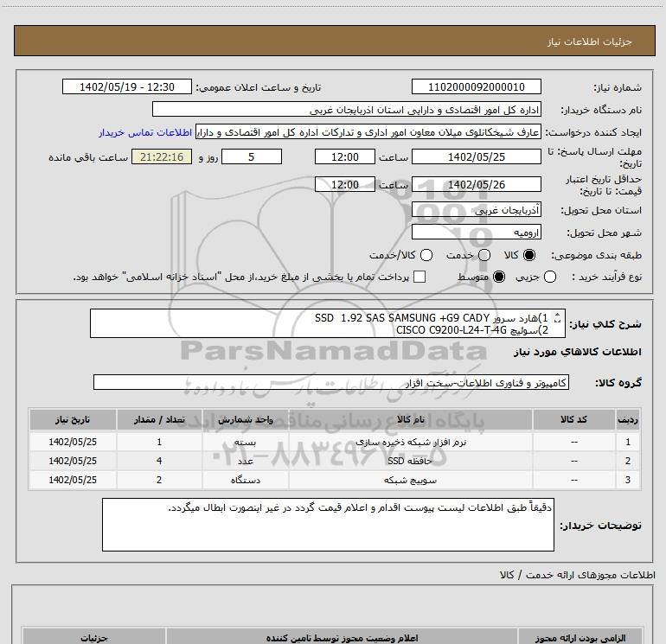Click the price validity date 1402/05/26
The image size is (666, 644).
pos(476,185)
